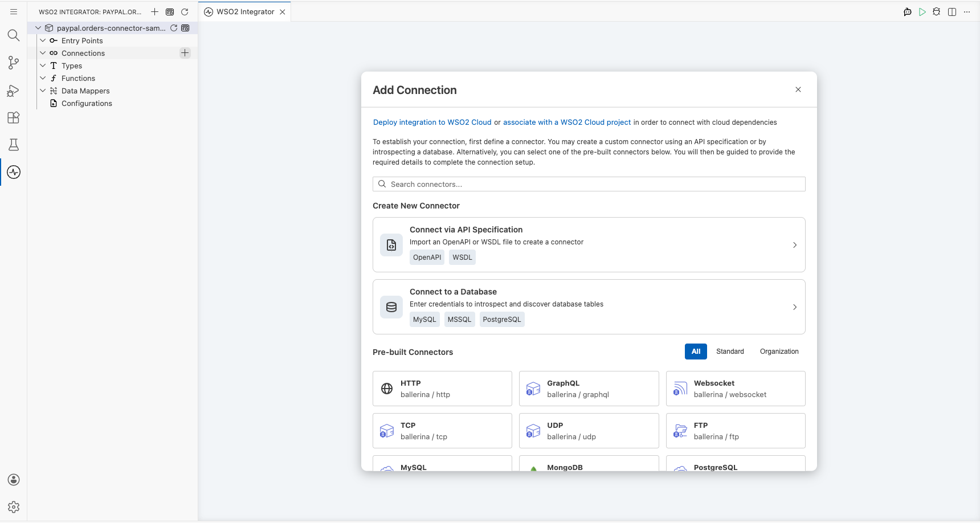Filter pre-built connectors by Standard
The width and height of the screenshot is (980, 523).
(730, 352)
